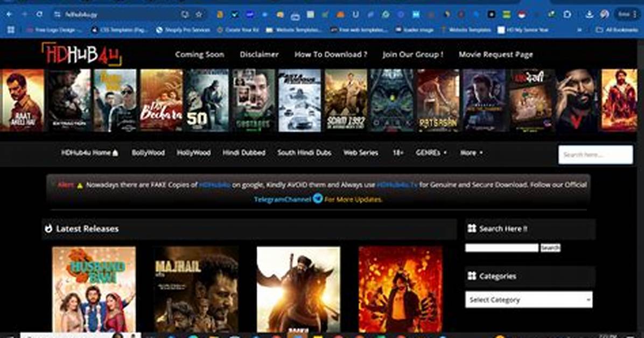
Task: Click the letter U extension icon
Action: pyautogui.click(x=355, y=15)
